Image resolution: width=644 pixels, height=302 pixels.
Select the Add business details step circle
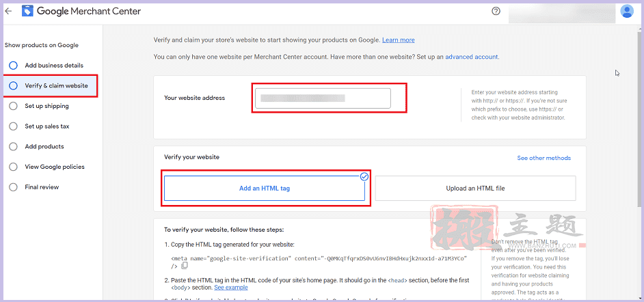click(13, 66)
